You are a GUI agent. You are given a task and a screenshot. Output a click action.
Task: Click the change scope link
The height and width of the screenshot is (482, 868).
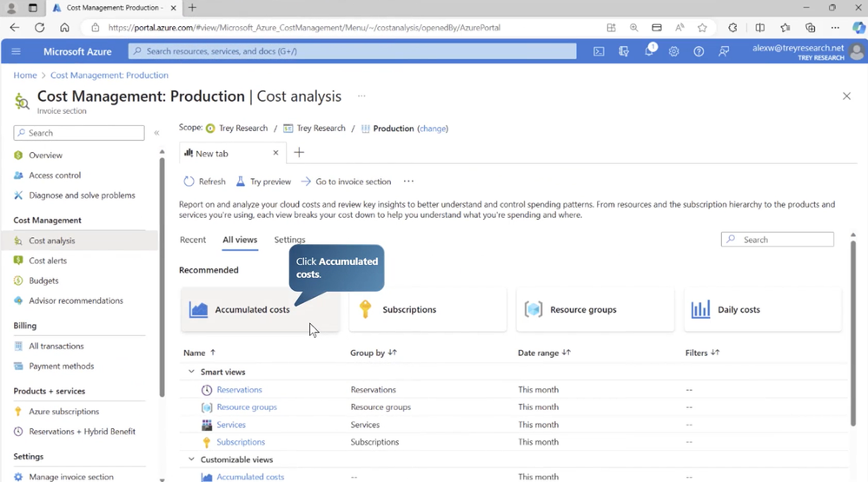[x=433, y=129]
